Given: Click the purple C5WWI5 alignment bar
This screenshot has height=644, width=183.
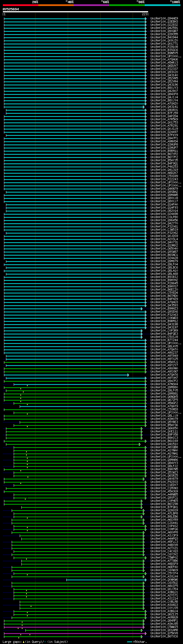Looking at the screenshot, I should (x=74, y=627).
